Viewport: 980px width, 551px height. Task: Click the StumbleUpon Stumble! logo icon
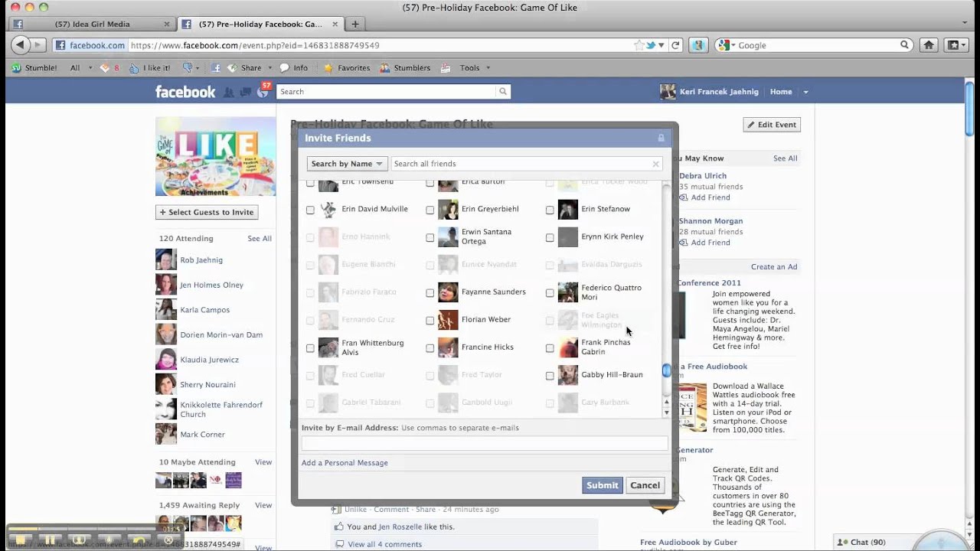click(x=16, y=67)
